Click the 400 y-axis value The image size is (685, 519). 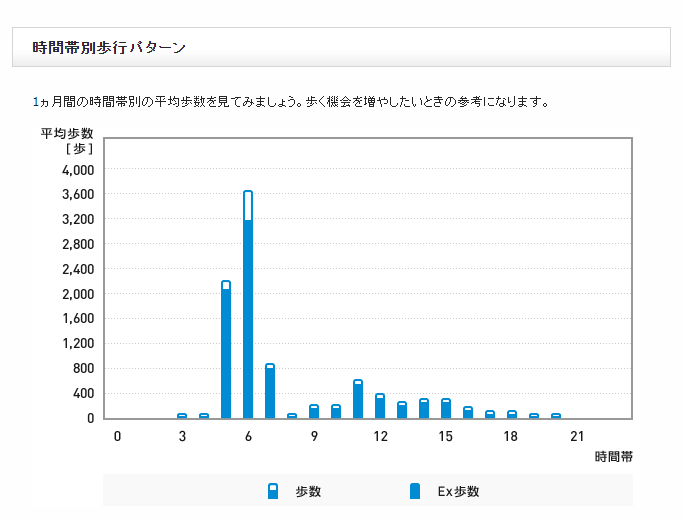pos(83,394)
